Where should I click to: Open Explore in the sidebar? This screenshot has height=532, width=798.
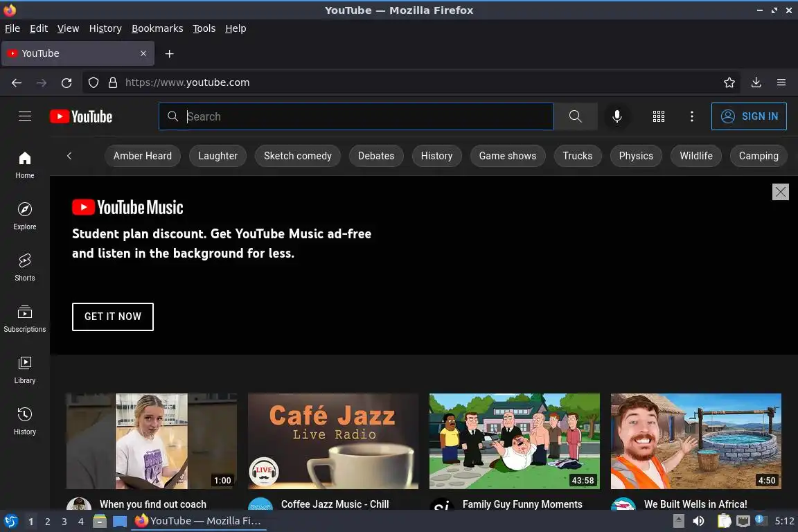pos(24,216)
